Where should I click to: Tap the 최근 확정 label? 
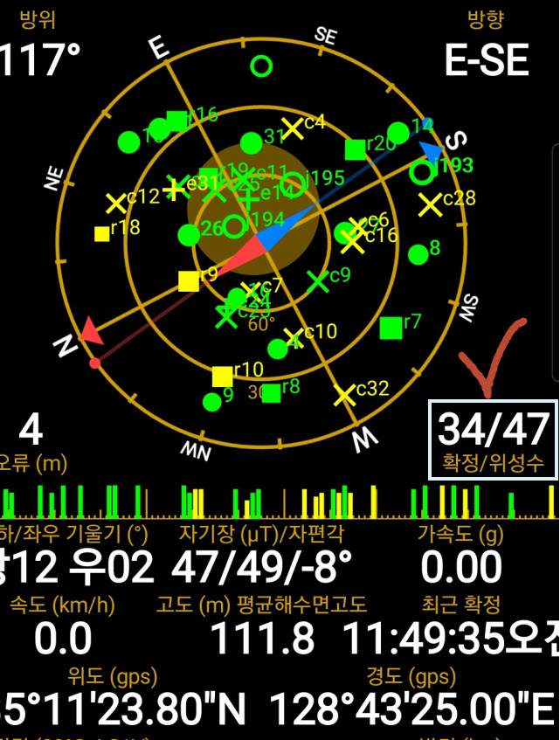[x=461, y=605]
